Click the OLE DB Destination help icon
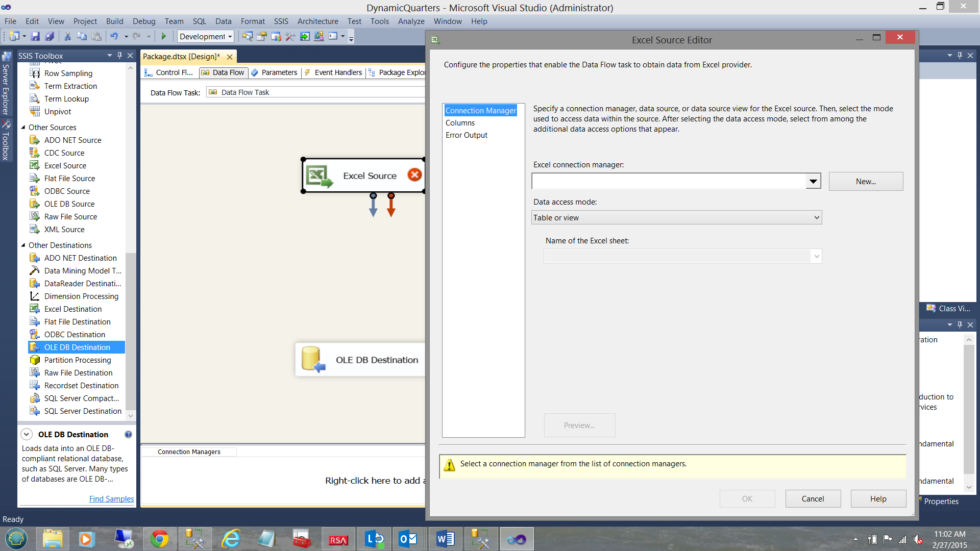 tap(128, 435)
